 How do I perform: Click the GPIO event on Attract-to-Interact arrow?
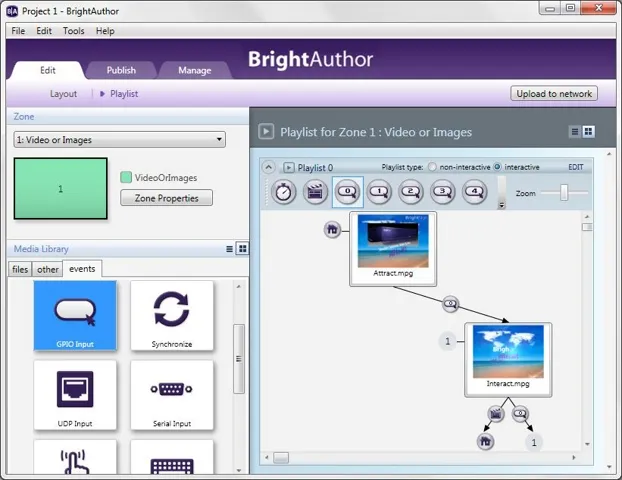coord(450,304)
